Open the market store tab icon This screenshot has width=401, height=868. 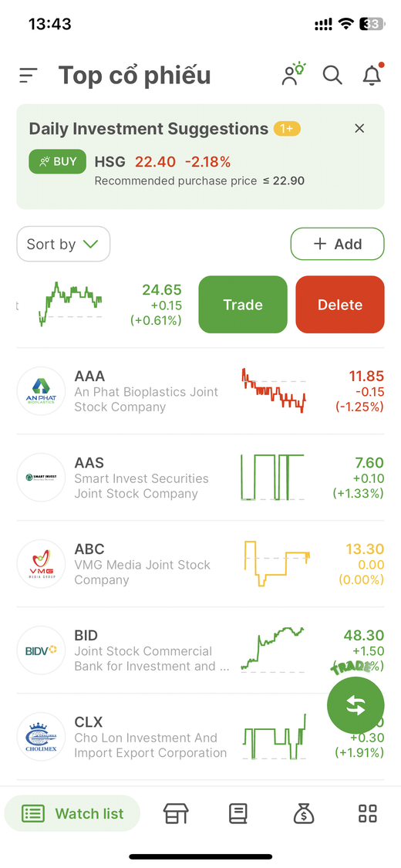click(x=176, y=814)
